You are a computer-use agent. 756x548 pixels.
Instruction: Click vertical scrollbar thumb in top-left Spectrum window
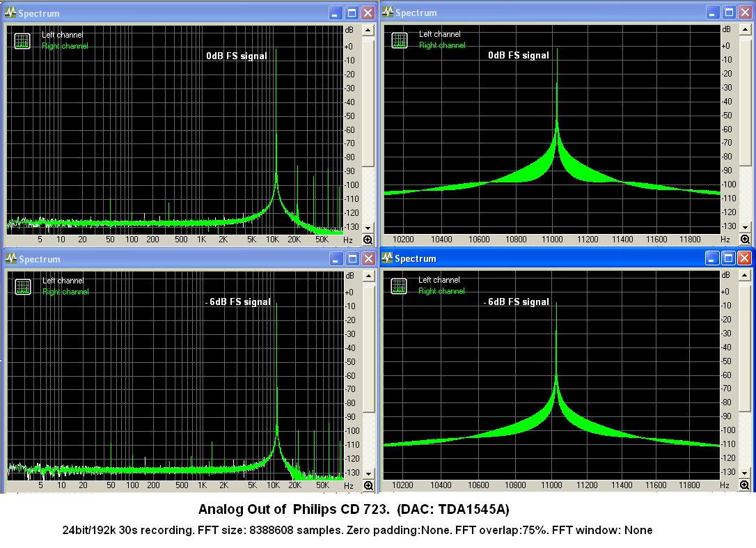[368, 104]
